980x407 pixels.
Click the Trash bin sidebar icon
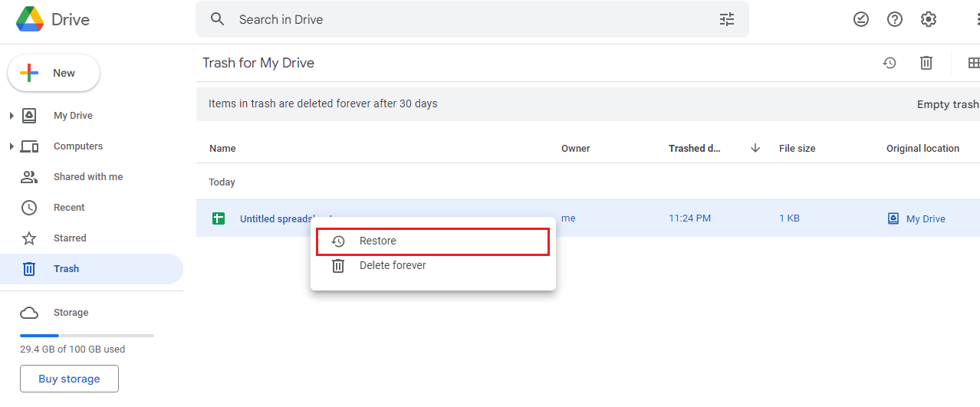click(29, 269)
